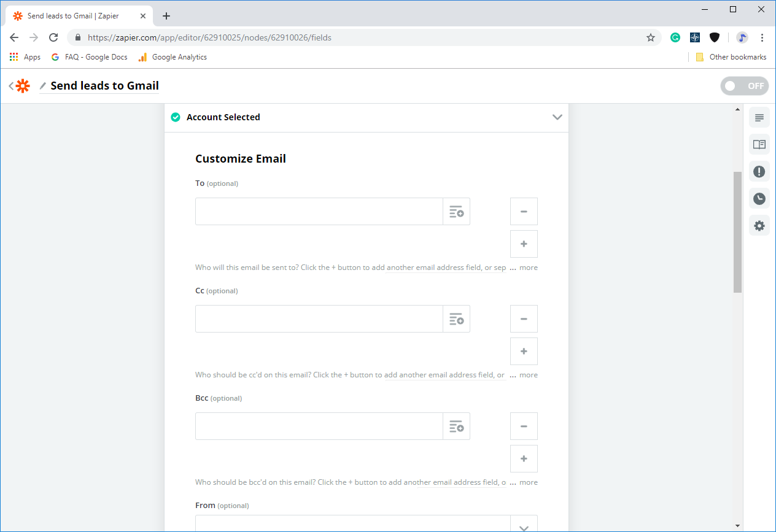Click the page vertical scrollbar thumb
The height and width of the screenshot is (532, 776).
coord(737,232)
